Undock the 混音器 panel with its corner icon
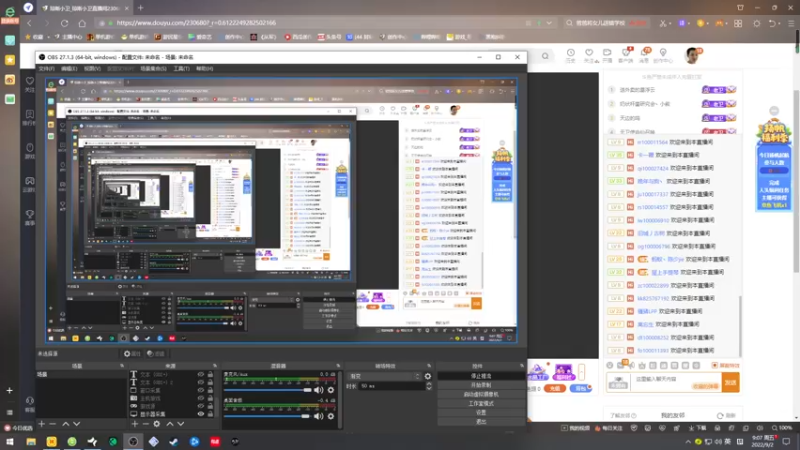Image resolution: width=800 pixels, height=450 pixels. pos(338,366)
